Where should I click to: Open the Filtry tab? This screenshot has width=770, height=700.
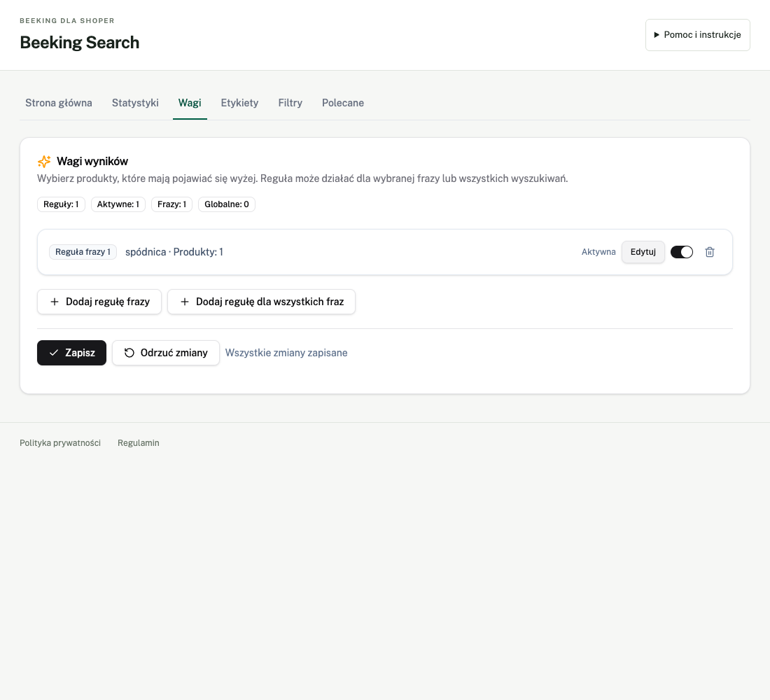pos(290,103)
